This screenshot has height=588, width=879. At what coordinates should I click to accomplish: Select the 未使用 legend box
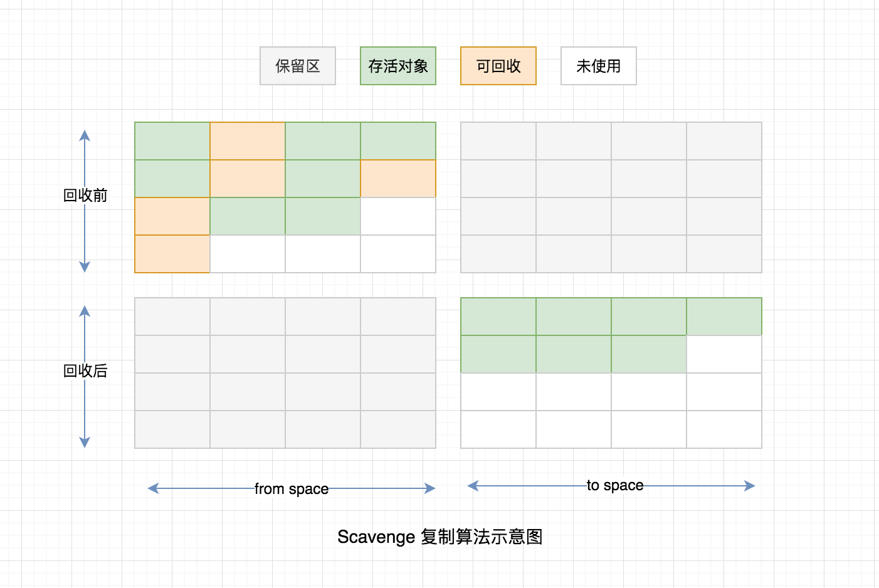pyautogui.click(x=597, y=66)
